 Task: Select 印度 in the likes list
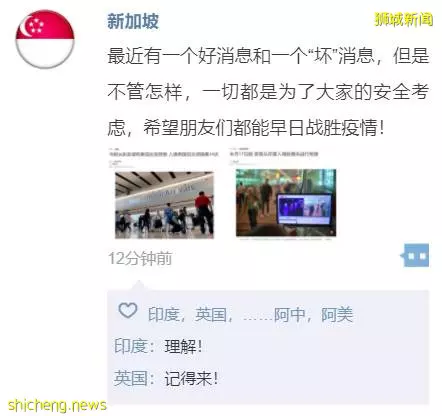click(164, 314)
